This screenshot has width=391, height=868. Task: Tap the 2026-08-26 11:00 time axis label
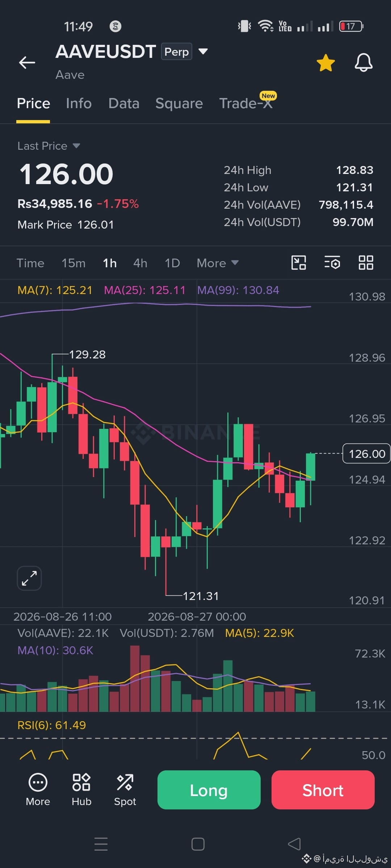[x=63, y=616]
